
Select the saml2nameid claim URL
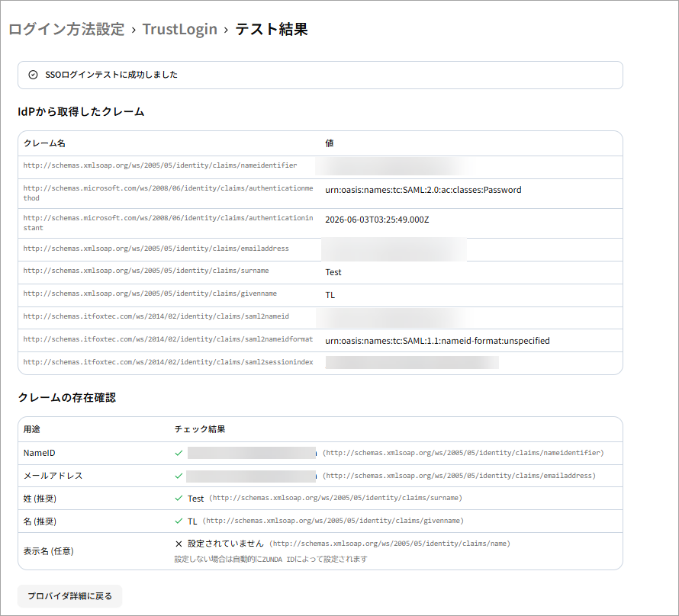pyautogui.click(x=156, y=316)
